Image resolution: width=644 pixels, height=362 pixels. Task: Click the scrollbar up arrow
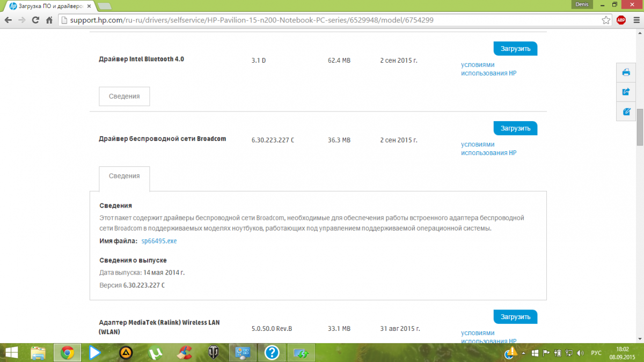pyautogui.click(x=640, y=33)
